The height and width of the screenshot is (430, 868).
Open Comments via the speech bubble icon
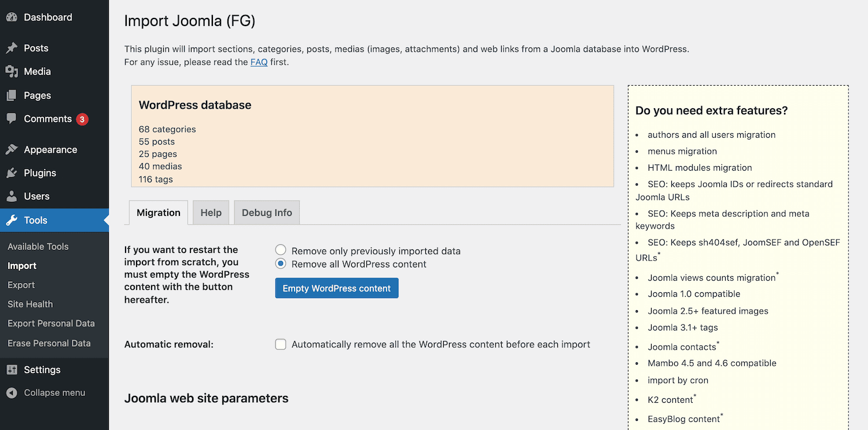pos(12,119)
